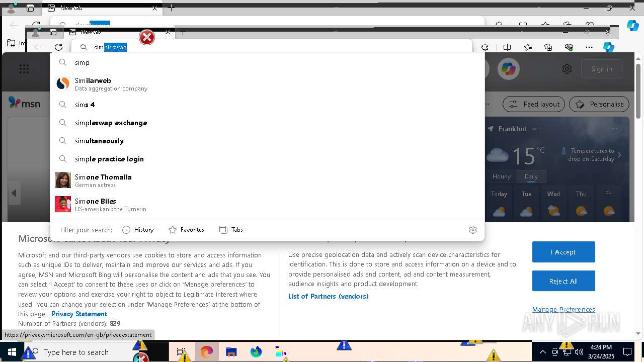Open Task View on taskbar
Screen dimensions: 644x362
[x=181, y=352]
